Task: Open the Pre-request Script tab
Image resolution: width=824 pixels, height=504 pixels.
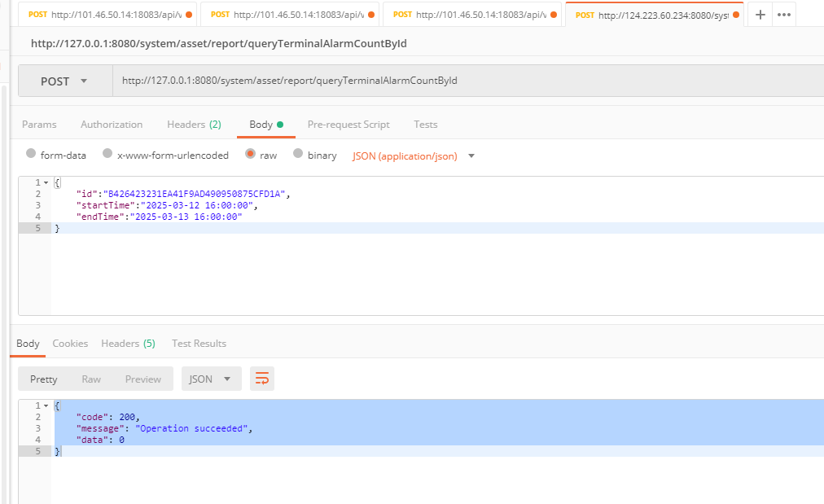Action: click(348, 125)
